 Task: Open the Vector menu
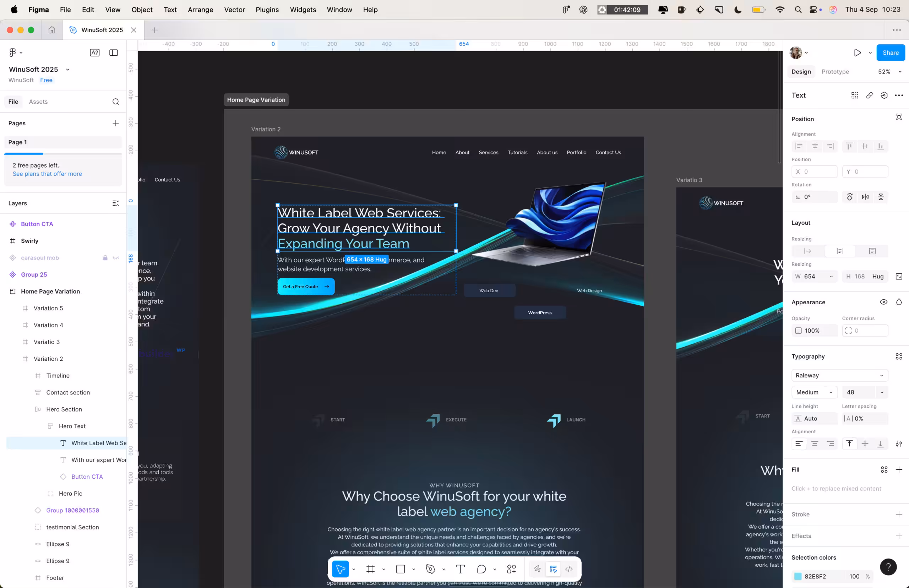tap(234, 10)
